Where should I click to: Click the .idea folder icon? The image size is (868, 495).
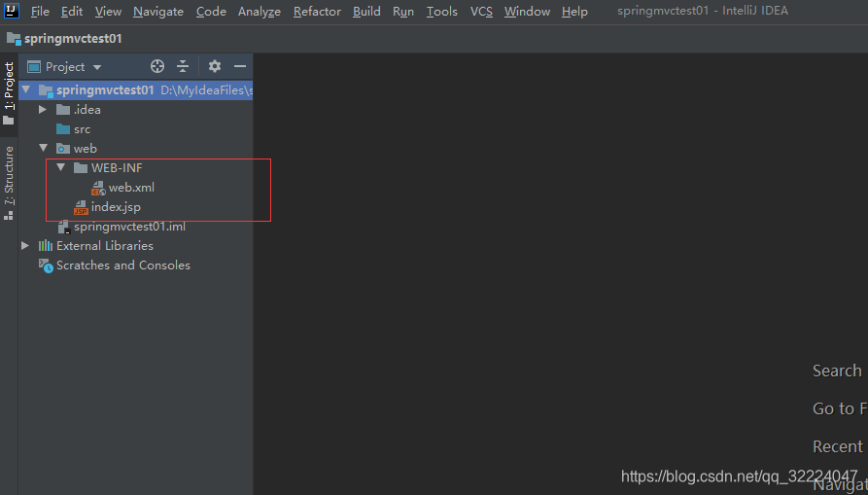(63, 110)
